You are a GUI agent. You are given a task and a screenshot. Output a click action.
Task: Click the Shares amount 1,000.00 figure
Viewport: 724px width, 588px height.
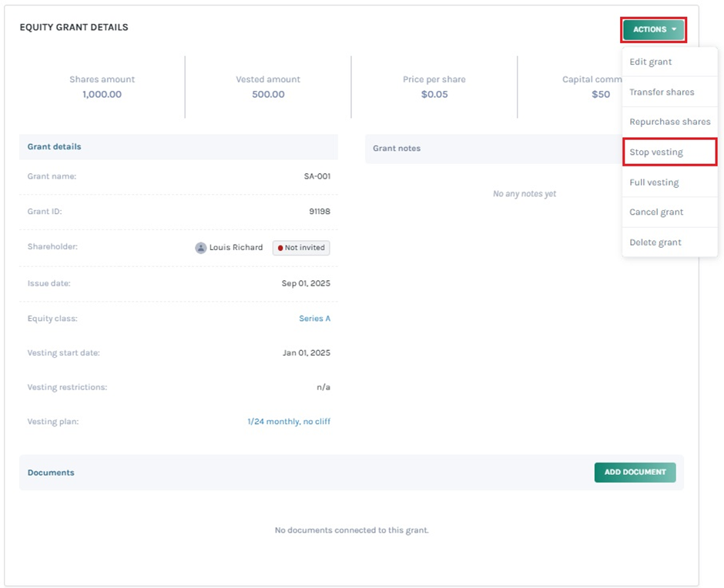102,94
